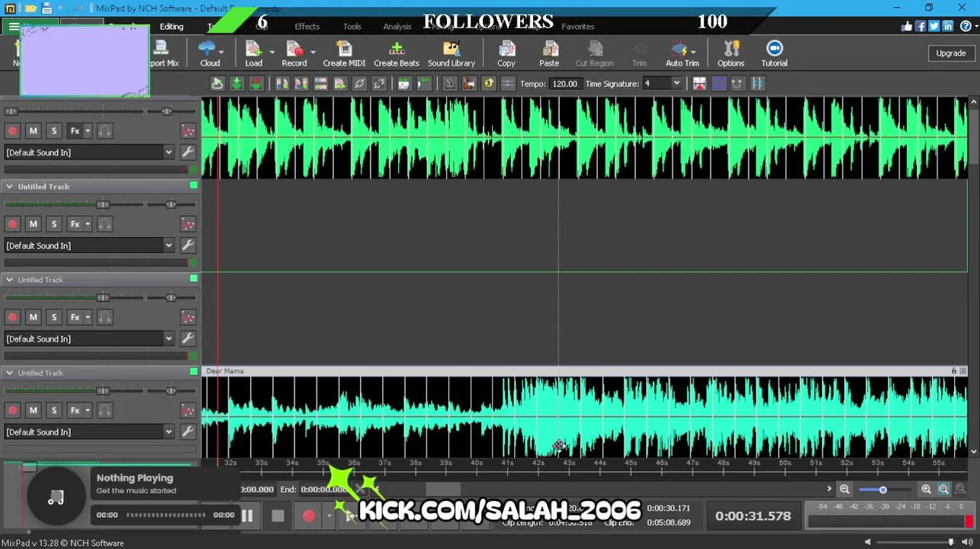Image resolution: width=980 pixels, height=549 pixels.
Task: Open the Load button dropdown arrow
Action: point(272,52)
